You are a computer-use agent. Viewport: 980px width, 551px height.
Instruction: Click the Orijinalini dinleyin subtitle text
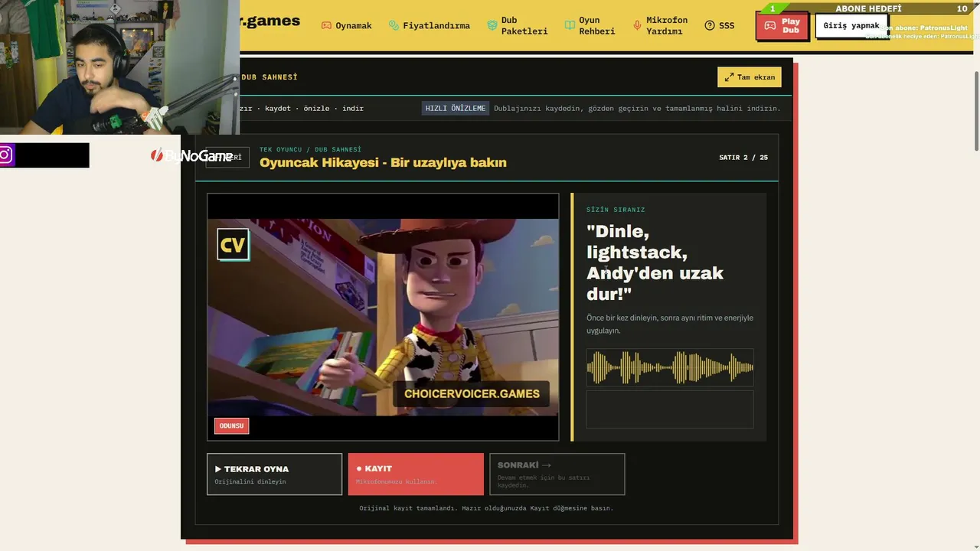pos(250,482)
